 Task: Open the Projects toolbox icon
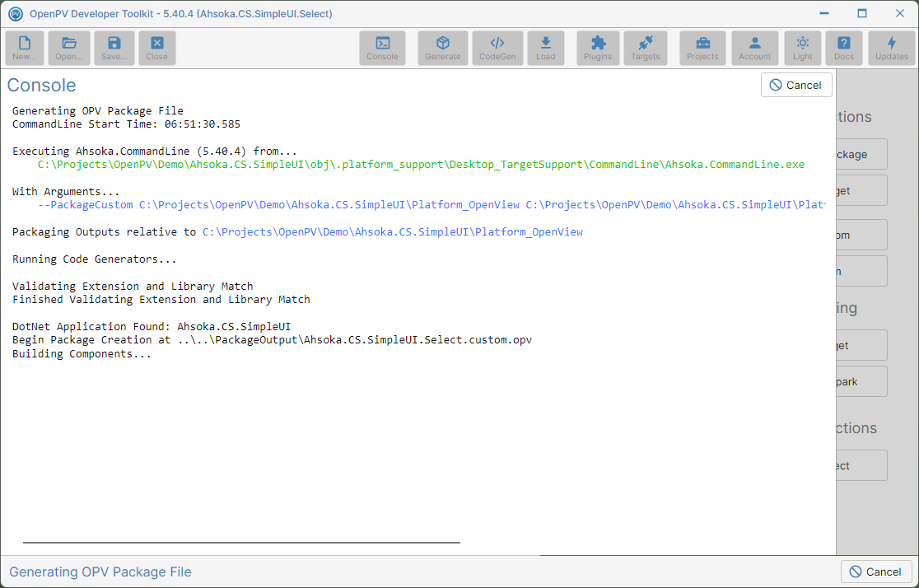(x=702, y=48)
